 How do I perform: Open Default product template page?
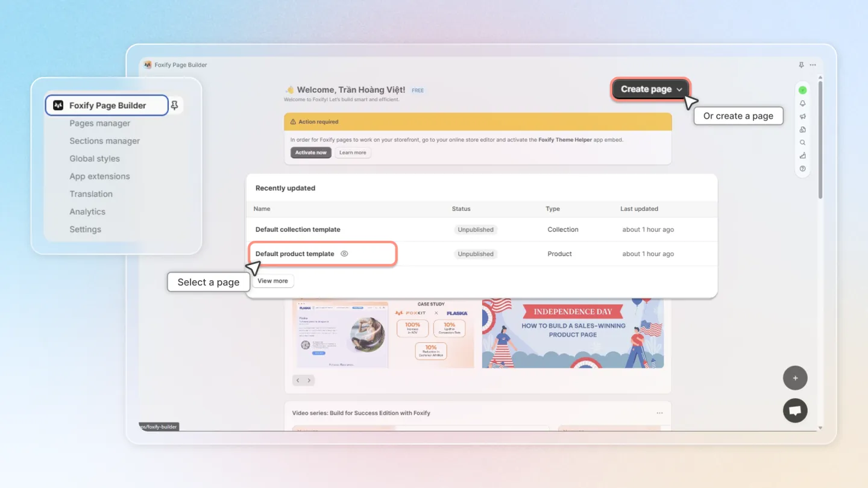(x=295, y=254)
